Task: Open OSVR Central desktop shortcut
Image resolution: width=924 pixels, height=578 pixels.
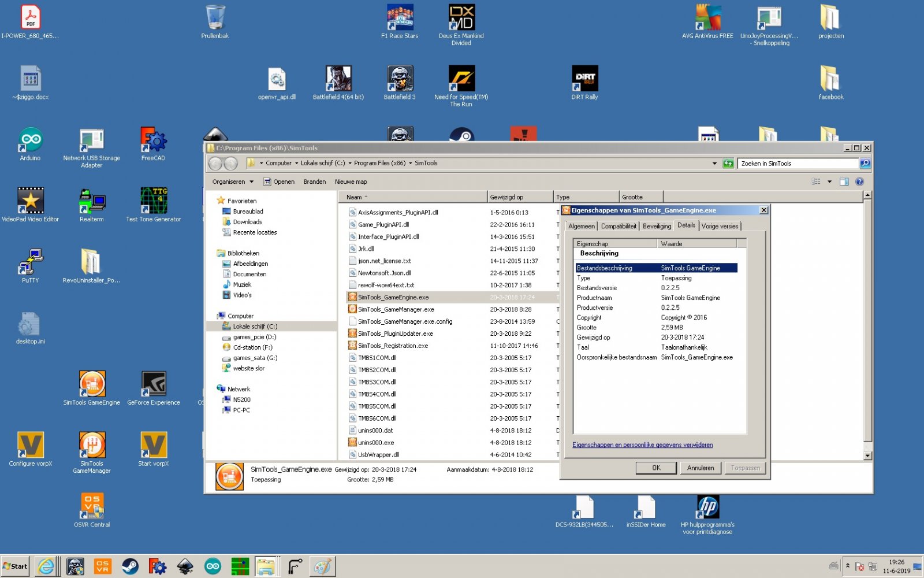Action: pyautogui.click(x=92, y=510)
